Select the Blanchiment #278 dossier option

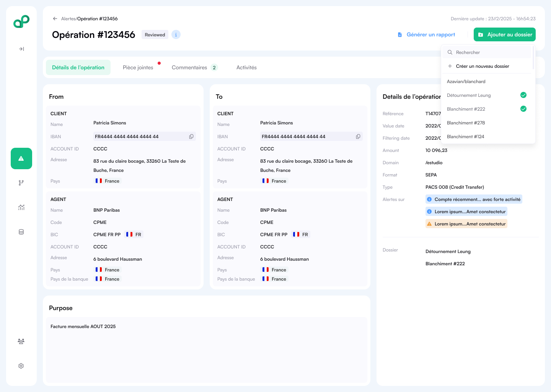(x=466, y=123)
